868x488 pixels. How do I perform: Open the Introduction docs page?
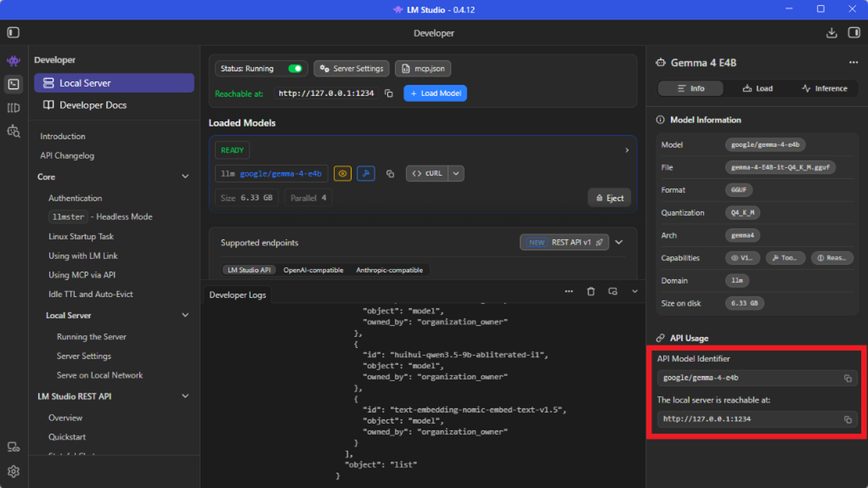point(63,137)
